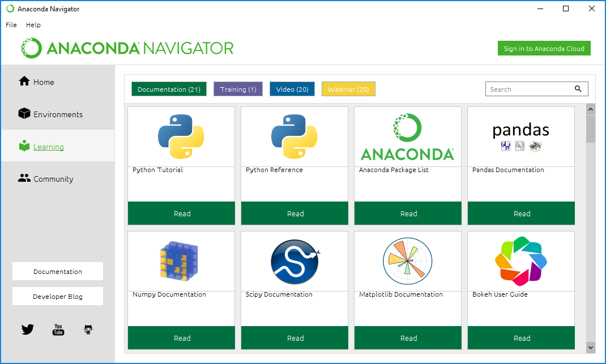Click the scrollbar down arrow
Viewport: 606px width, 364px height.
(x=591, y=346)
